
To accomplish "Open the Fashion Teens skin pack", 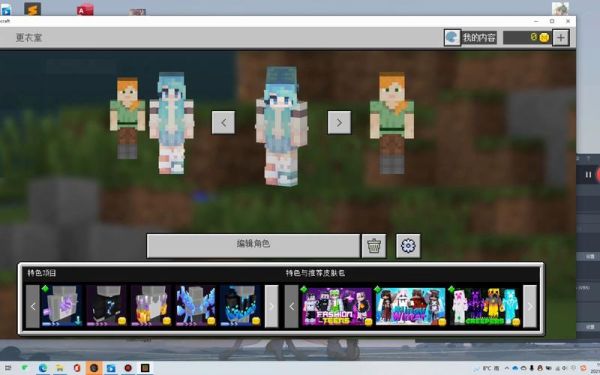I will (337, 307).
